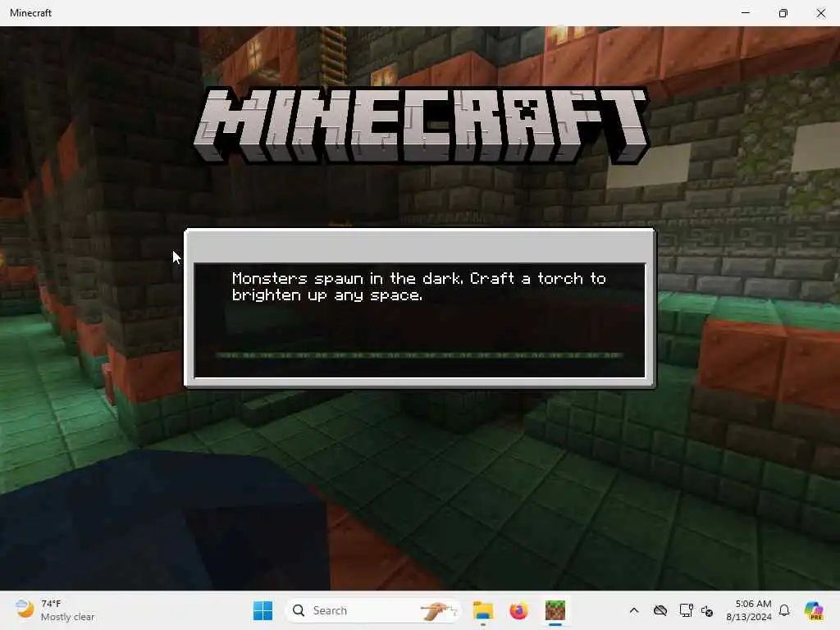840x630 pixels.
Task: Minimize the Minecraft window
Action: (745, 13)
